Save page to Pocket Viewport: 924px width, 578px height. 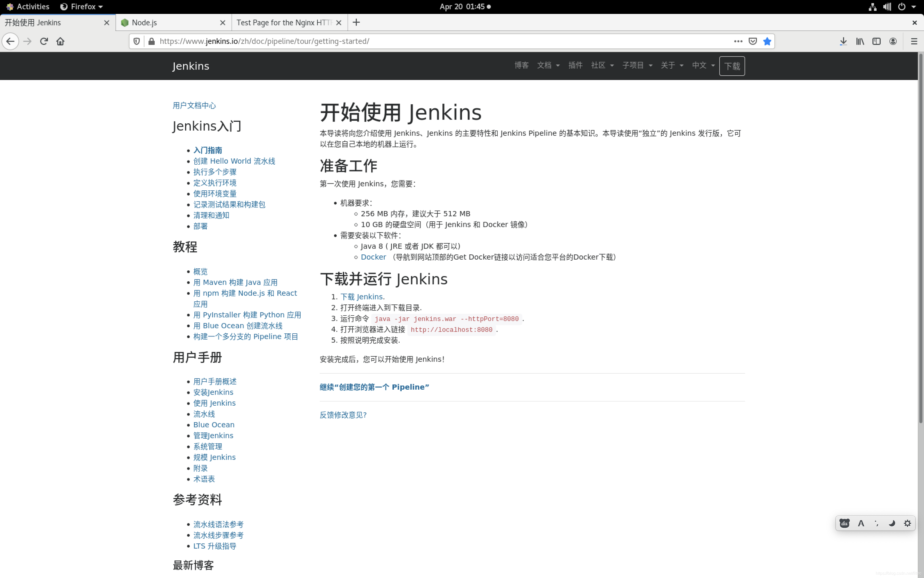tap(753, 41)
